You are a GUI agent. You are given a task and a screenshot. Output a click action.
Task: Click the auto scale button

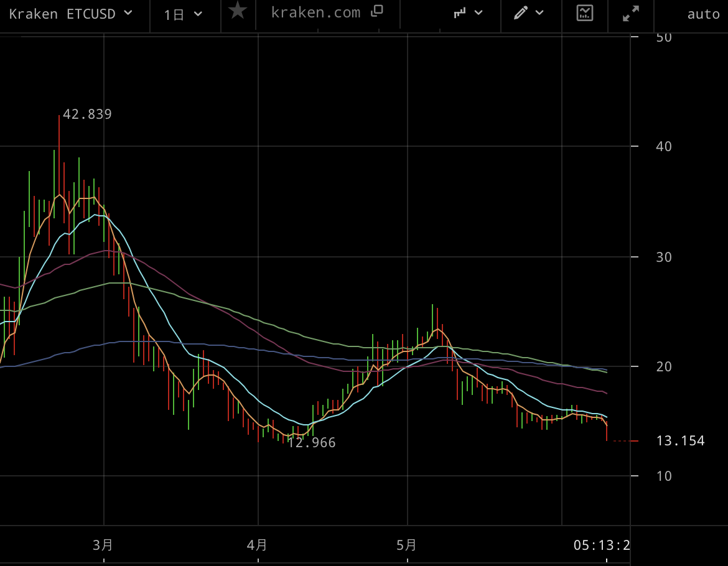[x=703, y=14]
